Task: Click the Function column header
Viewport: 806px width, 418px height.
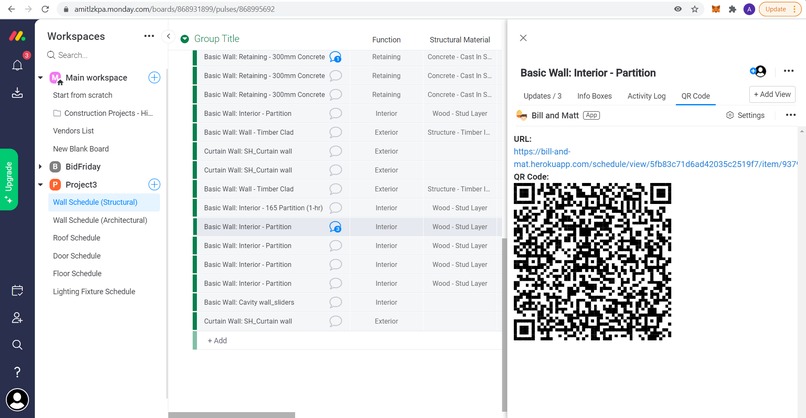Action: (386, 40)
